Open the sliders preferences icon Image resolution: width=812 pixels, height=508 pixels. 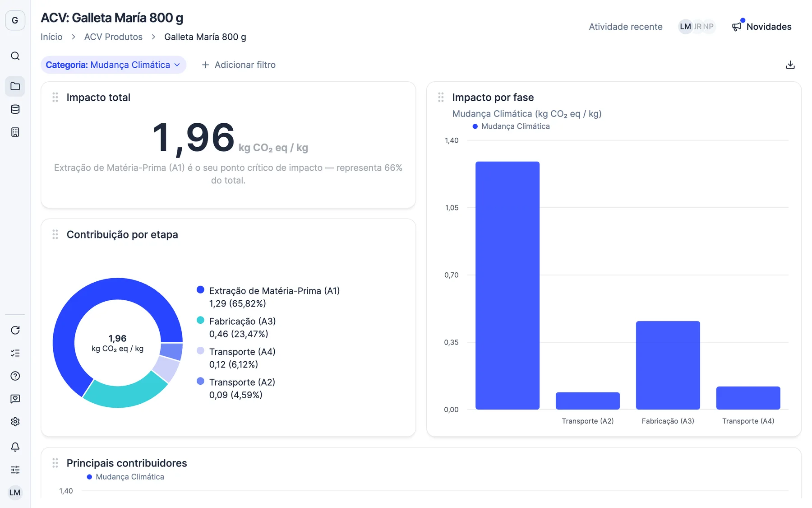(x=15, y=470)
